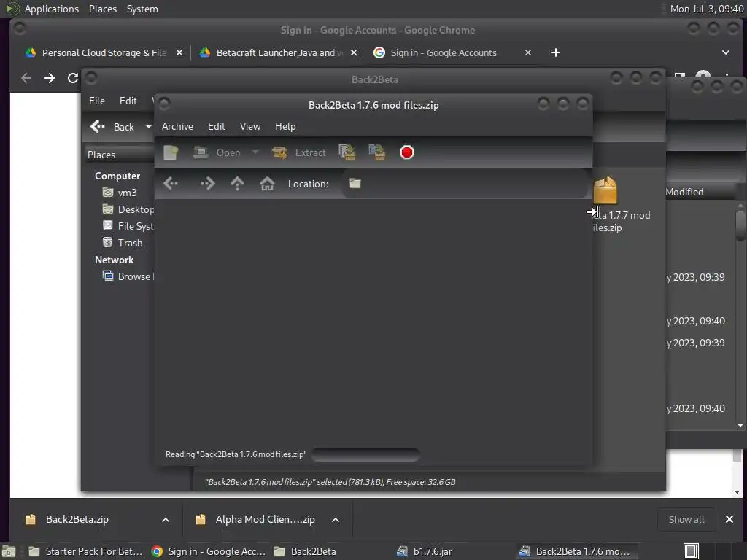Close the Chrome downloads bar
747x560 pixels.
click(729, 519)
